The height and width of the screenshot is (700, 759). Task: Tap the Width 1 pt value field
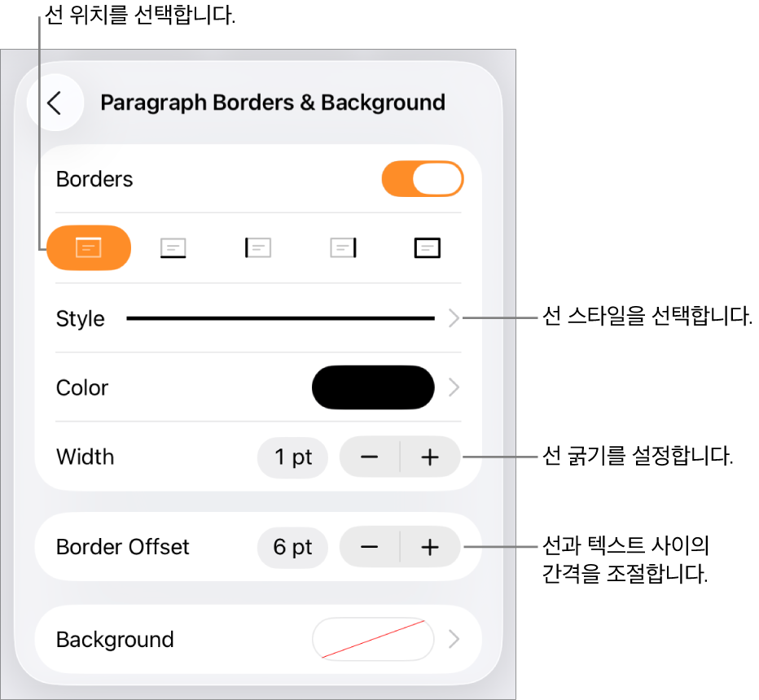click(293, 457)
